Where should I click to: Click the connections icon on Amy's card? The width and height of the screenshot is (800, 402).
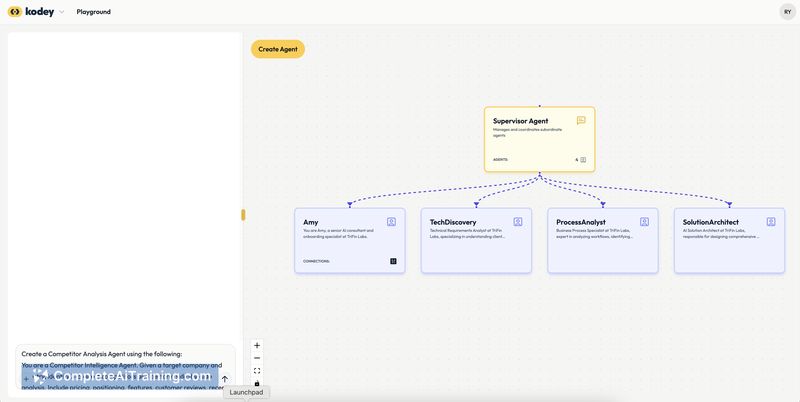coord(393,261)
